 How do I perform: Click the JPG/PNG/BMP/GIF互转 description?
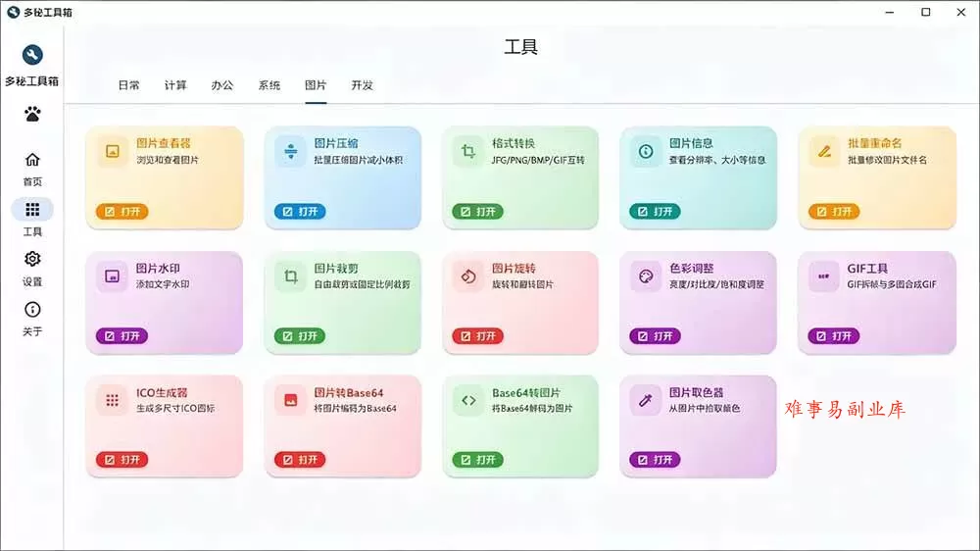click(x=538, y=160)
